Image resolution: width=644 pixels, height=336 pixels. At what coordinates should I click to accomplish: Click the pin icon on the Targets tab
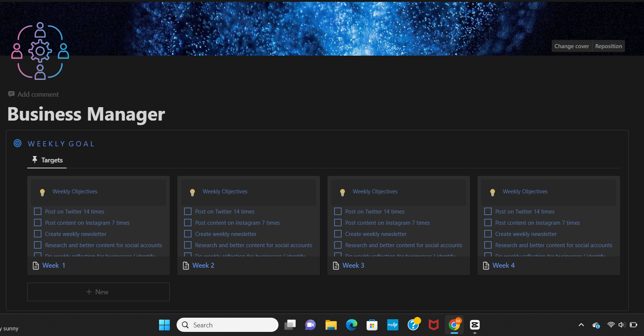[35, 160]
